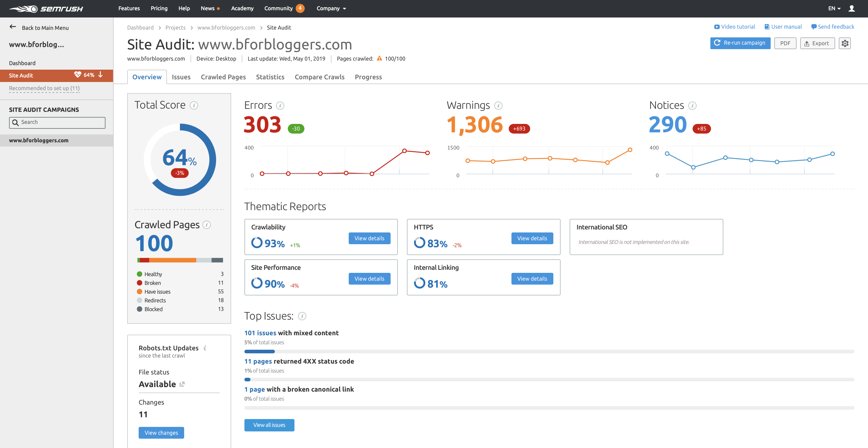The image size is (868, 448).
Task: Open Academy in top menu
Action: click(x=242, y=8)
